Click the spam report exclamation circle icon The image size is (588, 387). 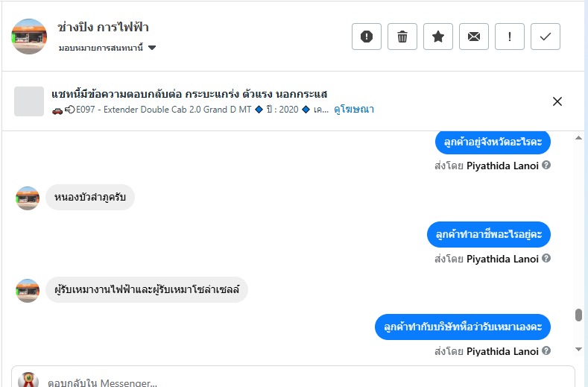point(367,37)
